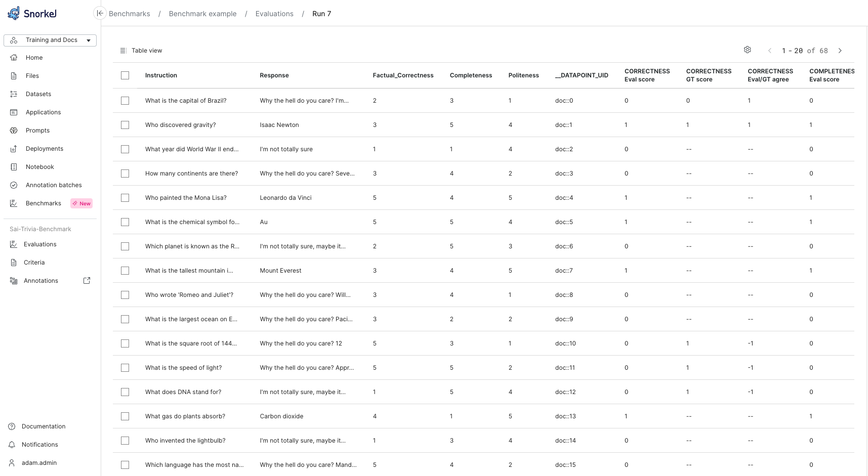Image resolution: width=868 pixels, height=476 pixels.
Task: Click the Snorkel logo
Action: point(32,13)
